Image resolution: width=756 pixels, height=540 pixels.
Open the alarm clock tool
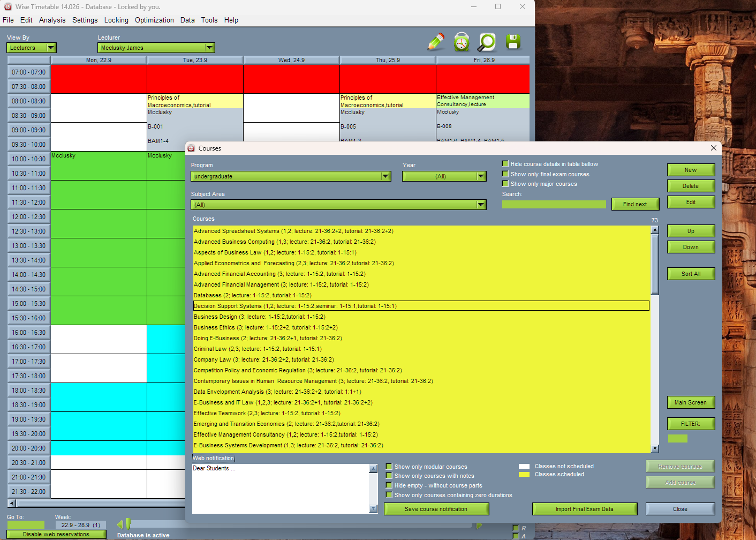[x=462, y=42]
